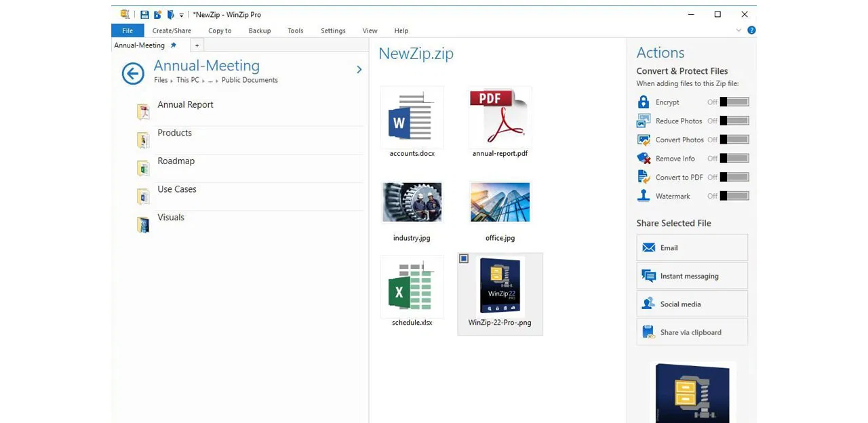
Task: Open the Copy to tab
Action: (x=220, y=31)
